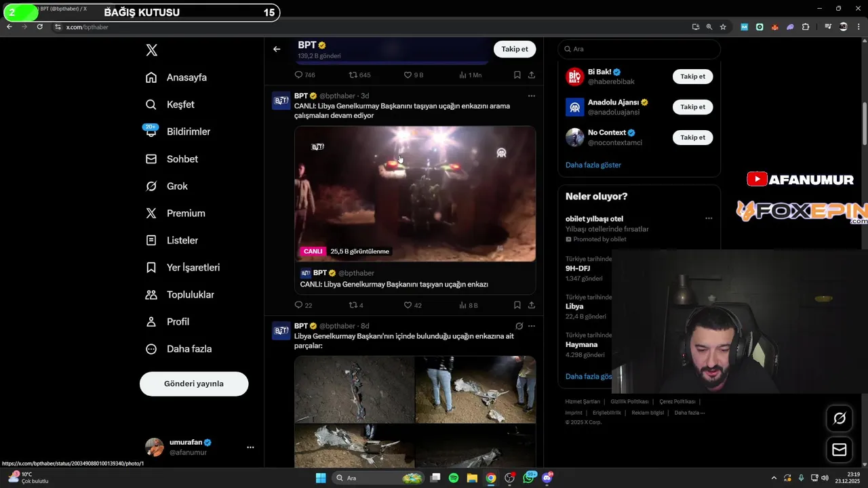
Task: Go to Anasayfa in the sidebar
Action: [176, 77]
